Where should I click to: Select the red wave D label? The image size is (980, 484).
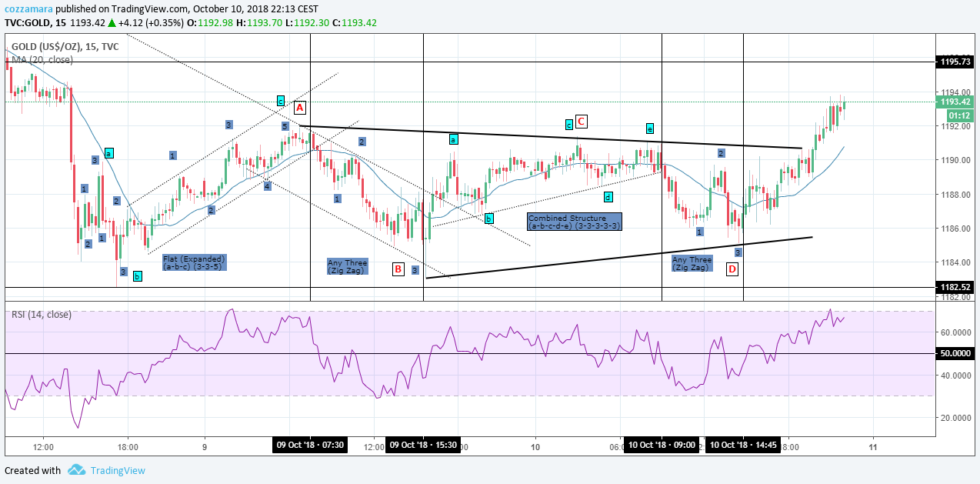(x=732, y=269)
